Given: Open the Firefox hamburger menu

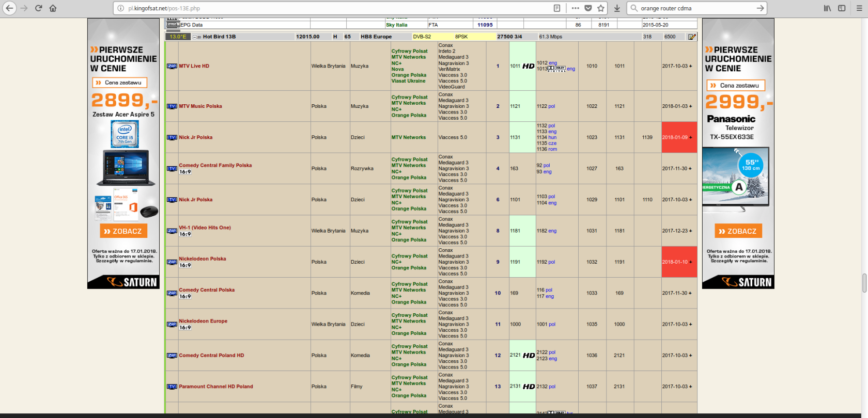Looking at the screenshot, I should 859,8.
